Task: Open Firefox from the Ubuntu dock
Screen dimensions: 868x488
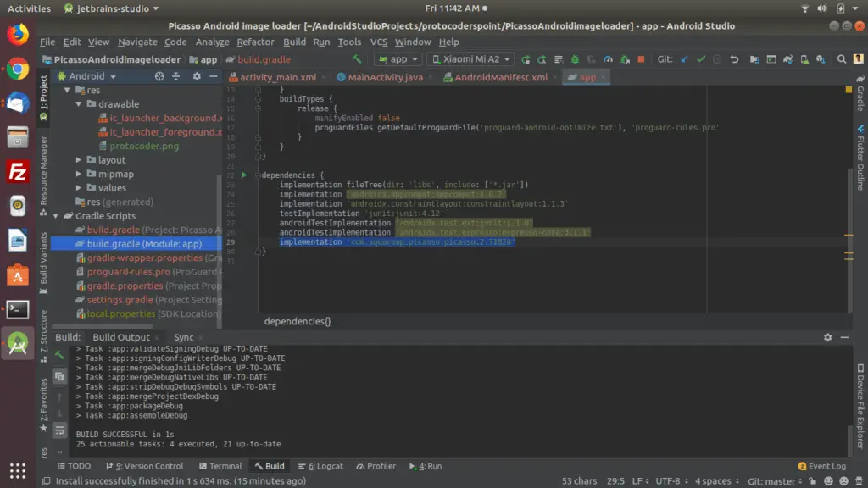Action: pyautogui.click(x=17, y=34)
